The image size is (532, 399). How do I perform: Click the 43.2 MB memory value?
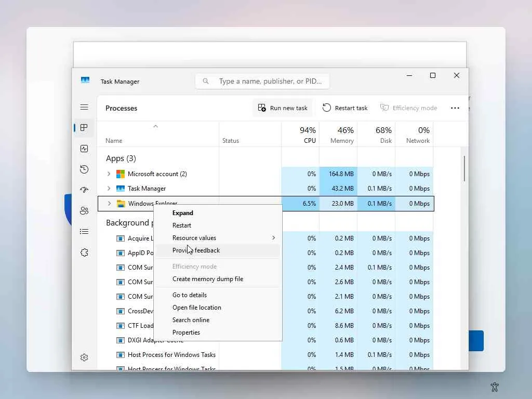pos(342,188)
